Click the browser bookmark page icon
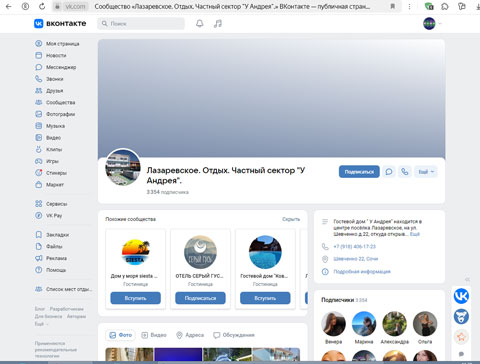The height and width of the screenshot is (364, 480). pos(393,6)
